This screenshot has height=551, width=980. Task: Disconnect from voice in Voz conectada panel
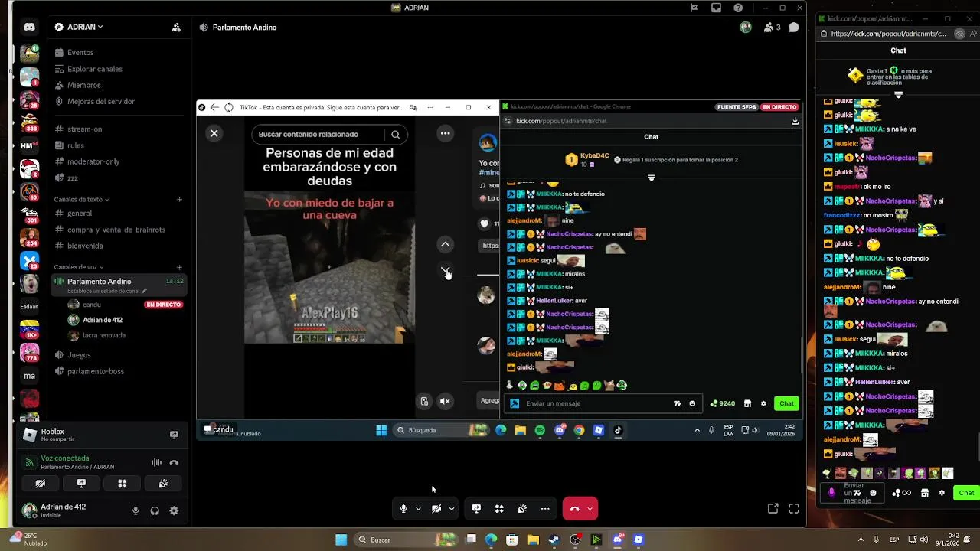[174, 462]
